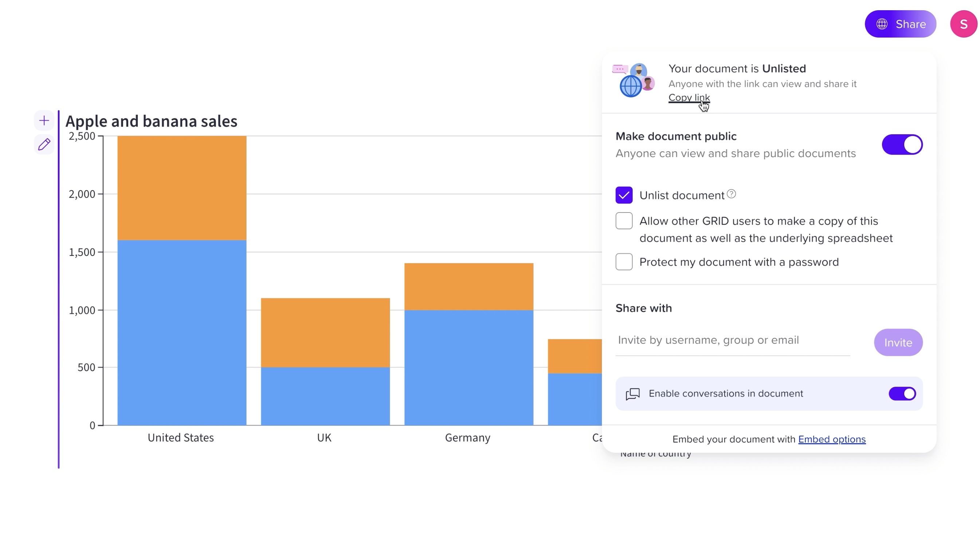Click the Apple and banana sales title

click(151, 121)
